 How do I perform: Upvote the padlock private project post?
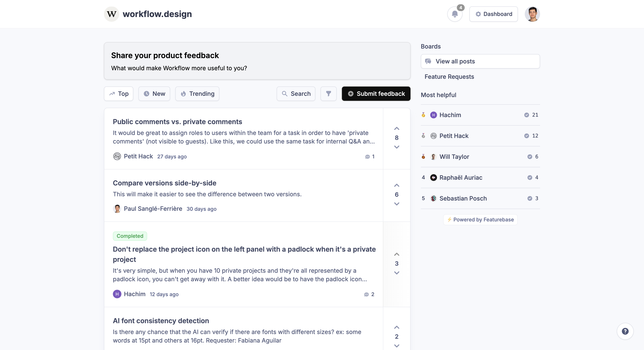click(x=397, y=254)
